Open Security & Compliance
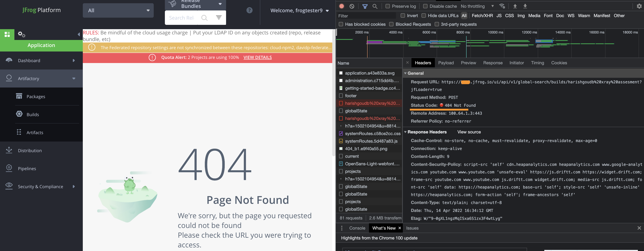This screenshot has width=644, height=251. (x=40, y=186)
